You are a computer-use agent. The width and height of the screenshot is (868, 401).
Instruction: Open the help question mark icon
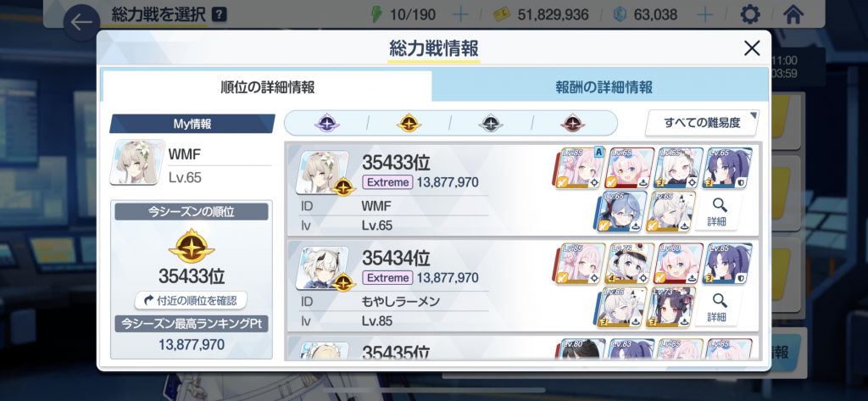[x=220, y=14]
